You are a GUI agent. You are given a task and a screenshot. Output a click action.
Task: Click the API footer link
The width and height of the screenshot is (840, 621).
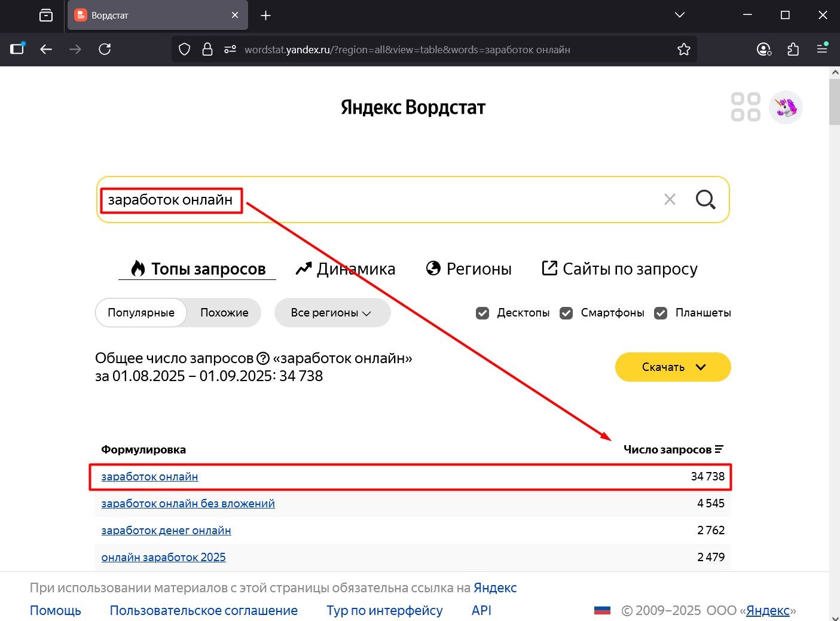[481, 610]
